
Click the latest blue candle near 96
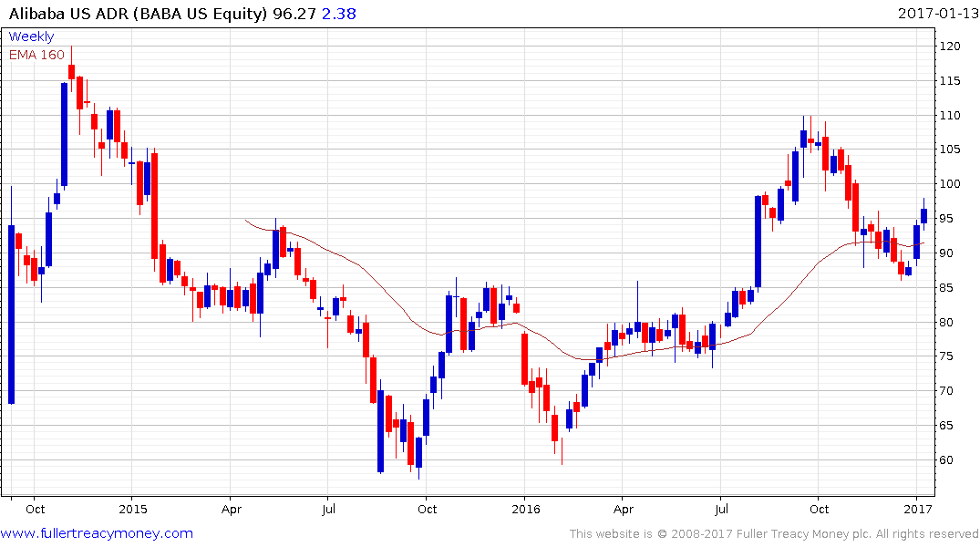[x=923, y=216]
